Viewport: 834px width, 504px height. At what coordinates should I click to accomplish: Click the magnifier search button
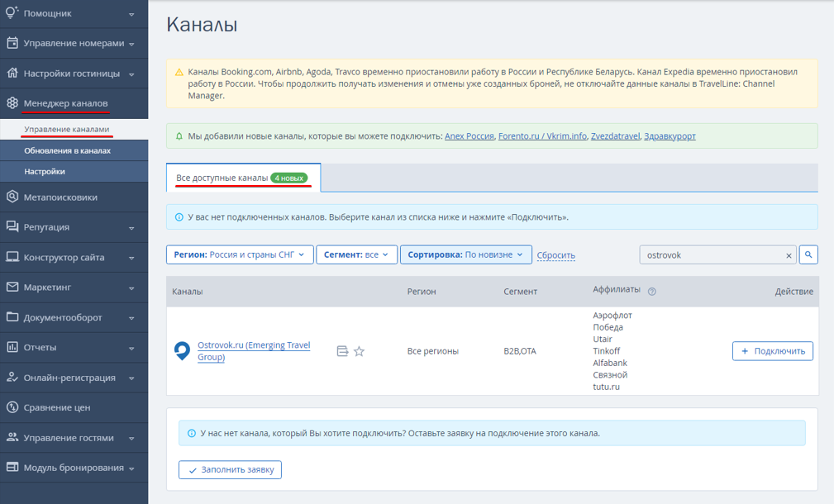(808, 254)
